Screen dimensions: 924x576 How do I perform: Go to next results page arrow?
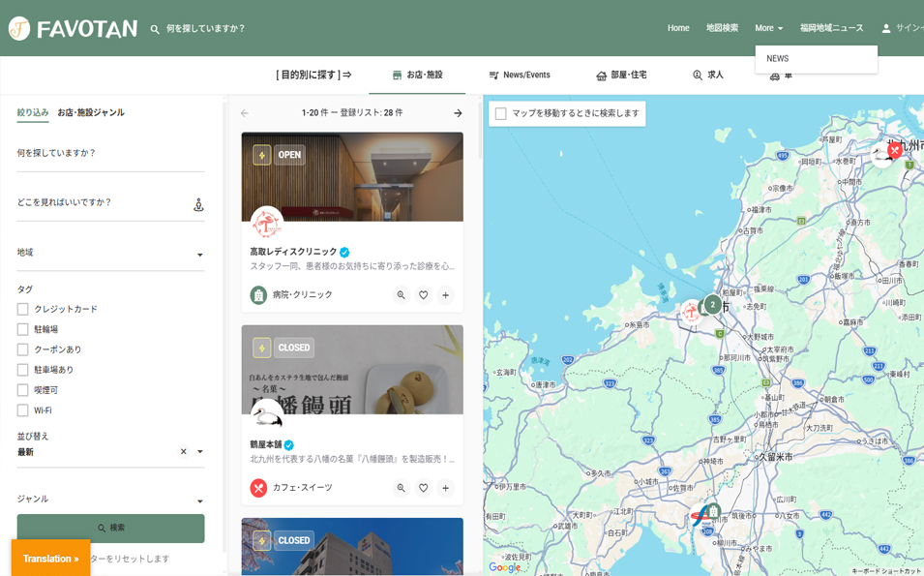(458, 113)
